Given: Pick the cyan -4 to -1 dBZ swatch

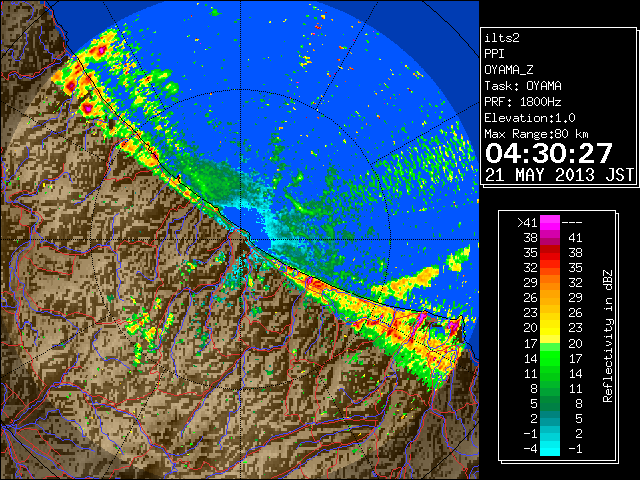Looking at the screenshot, I should [550, 449].
